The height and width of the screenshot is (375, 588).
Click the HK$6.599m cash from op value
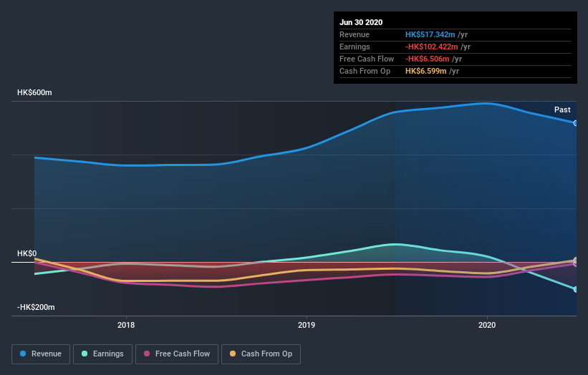click(426, 71)
